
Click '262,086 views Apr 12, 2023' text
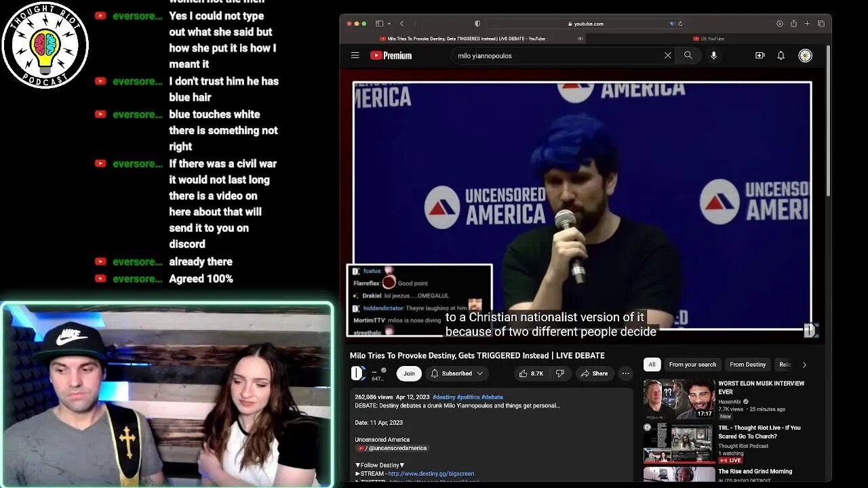[393, 397]
